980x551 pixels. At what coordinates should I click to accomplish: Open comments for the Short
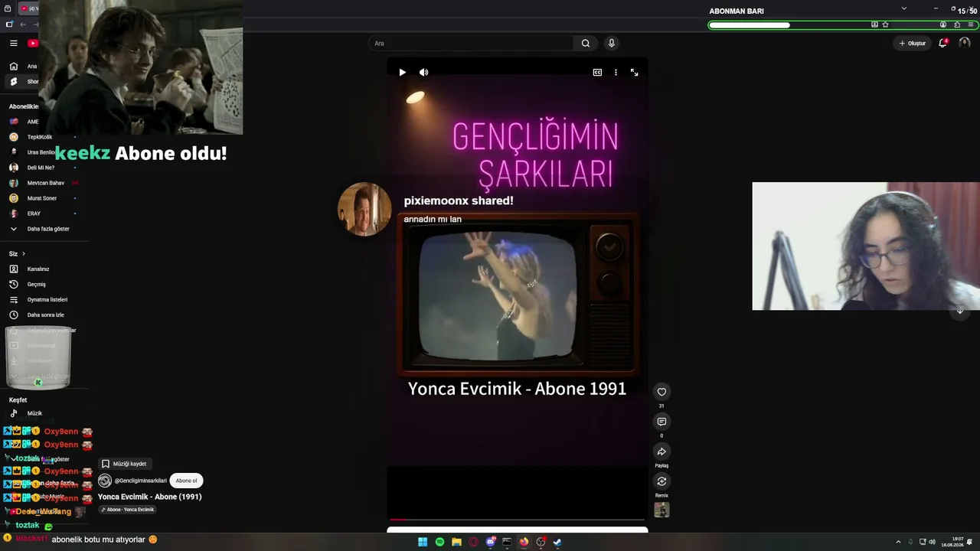[661, 422]
